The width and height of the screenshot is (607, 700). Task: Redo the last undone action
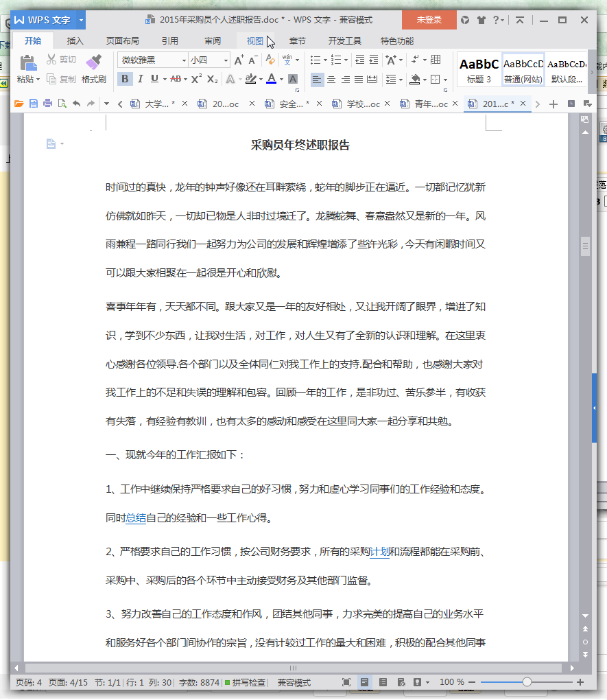click(91, 104)
